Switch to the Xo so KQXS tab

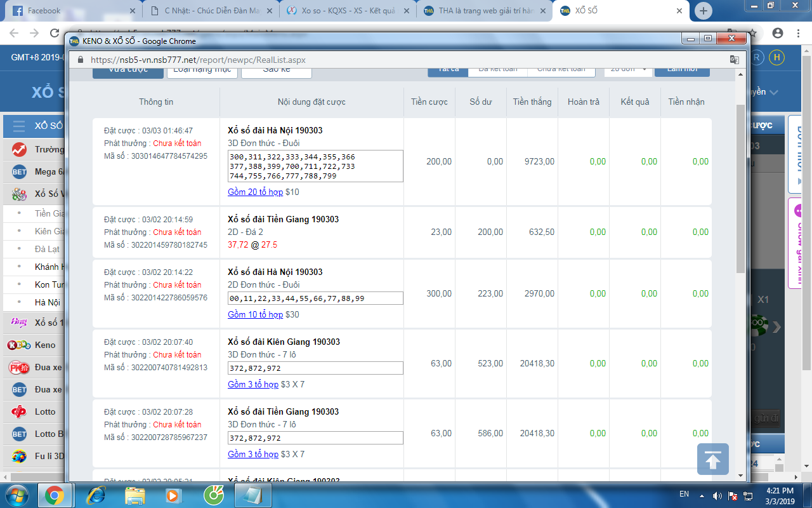point(347,11)
